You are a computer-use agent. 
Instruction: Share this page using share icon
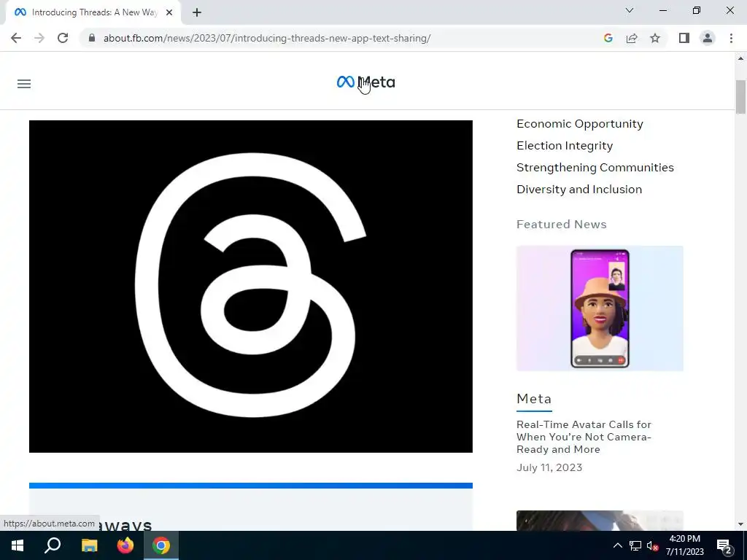click(x=632, y=38)
